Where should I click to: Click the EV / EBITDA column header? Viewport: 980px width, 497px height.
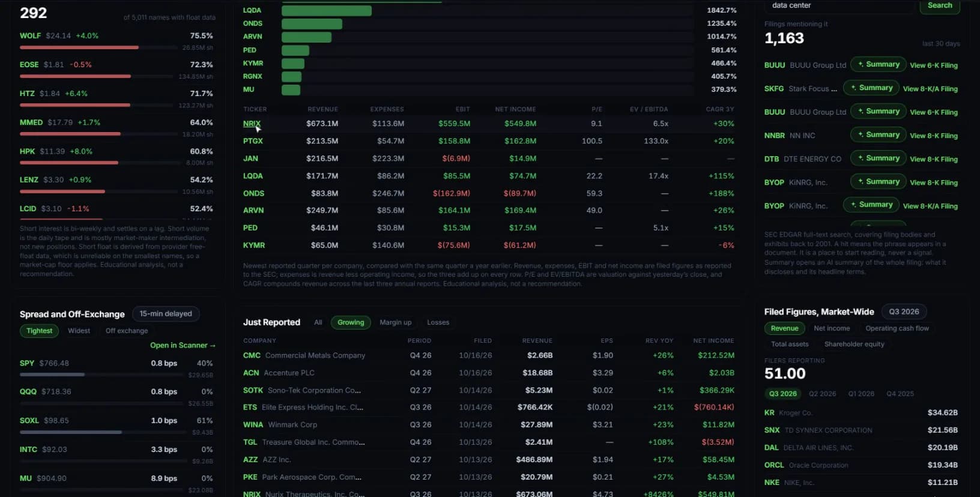649,109
